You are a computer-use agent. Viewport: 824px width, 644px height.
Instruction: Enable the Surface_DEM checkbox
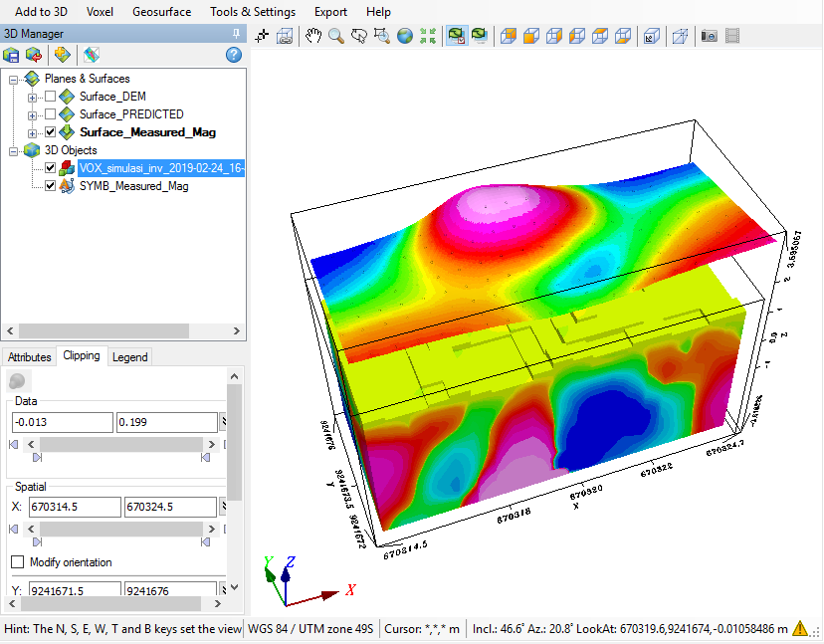click(50, 97)
